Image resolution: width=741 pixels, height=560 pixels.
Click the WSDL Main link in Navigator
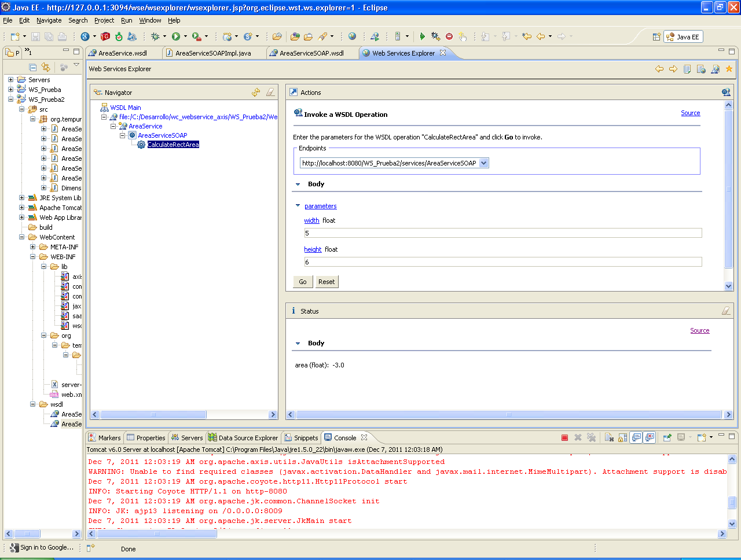click(126, 108)
